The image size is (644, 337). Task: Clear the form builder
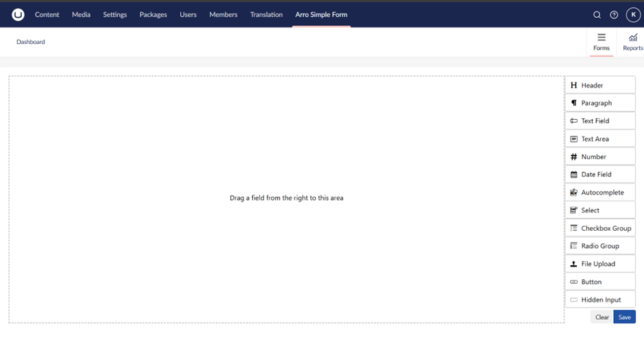tap(602, 317)
